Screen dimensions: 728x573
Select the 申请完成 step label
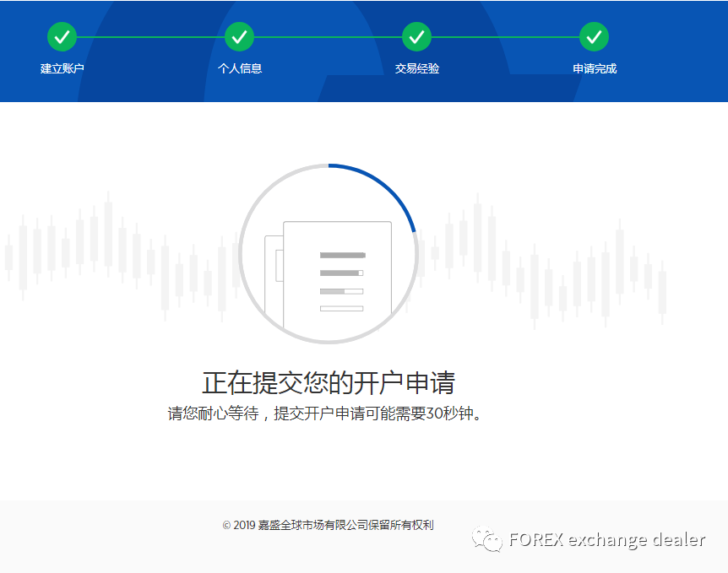(594, 68)
